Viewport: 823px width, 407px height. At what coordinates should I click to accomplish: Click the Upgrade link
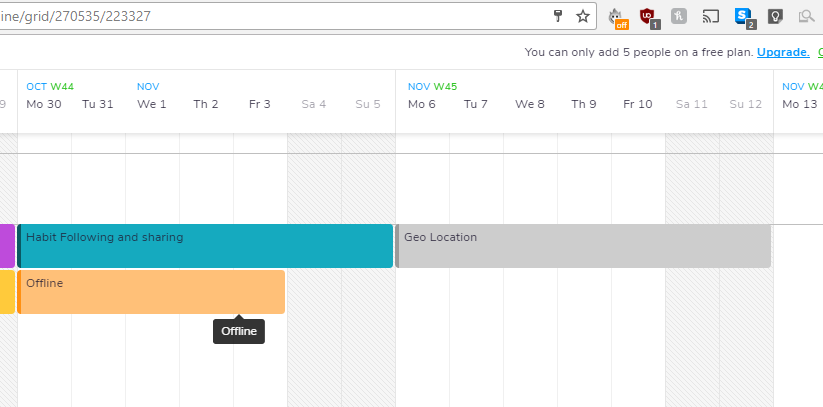click(x=783, y=52)
